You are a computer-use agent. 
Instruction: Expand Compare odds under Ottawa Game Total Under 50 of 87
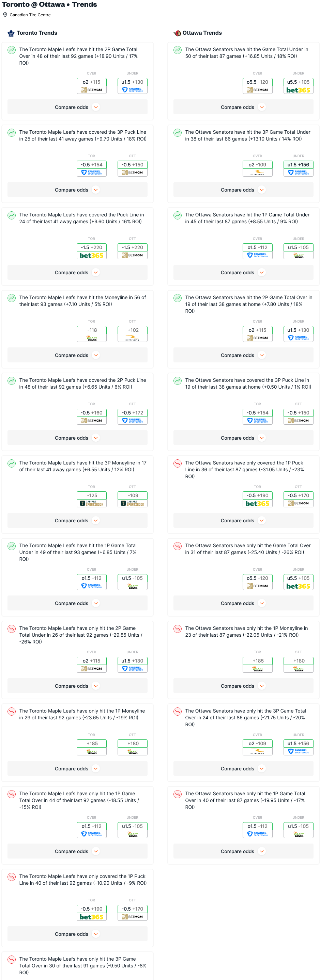[243, 107]
